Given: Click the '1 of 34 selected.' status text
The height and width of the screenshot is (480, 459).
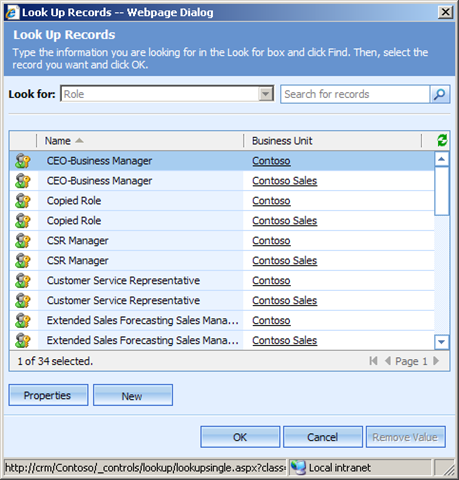Looking at the screenshot, I should 55,361.
